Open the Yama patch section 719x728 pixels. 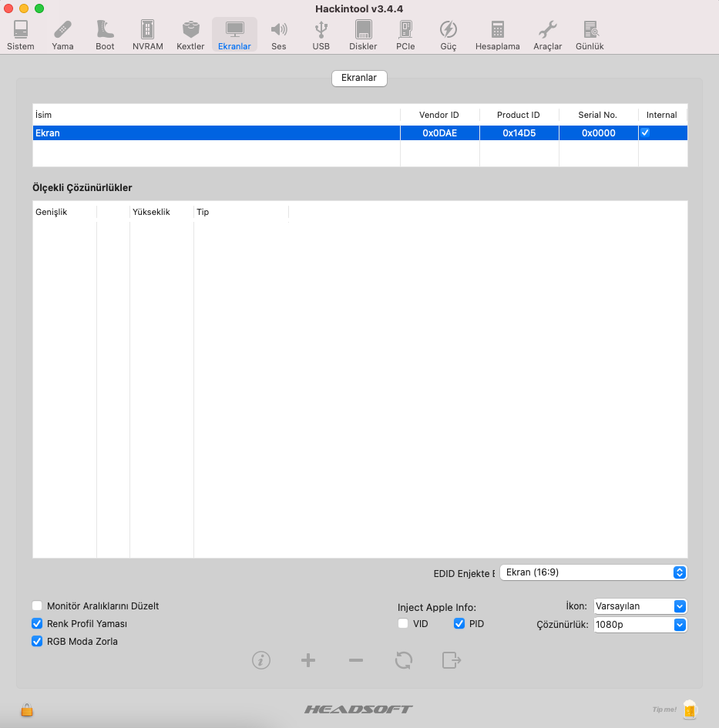point(62,35)
